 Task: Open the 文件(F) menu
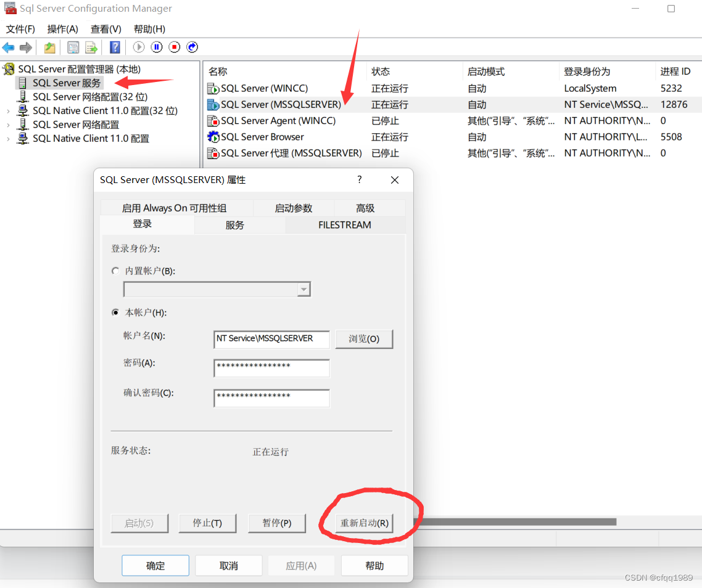click(x=20, y=29)
